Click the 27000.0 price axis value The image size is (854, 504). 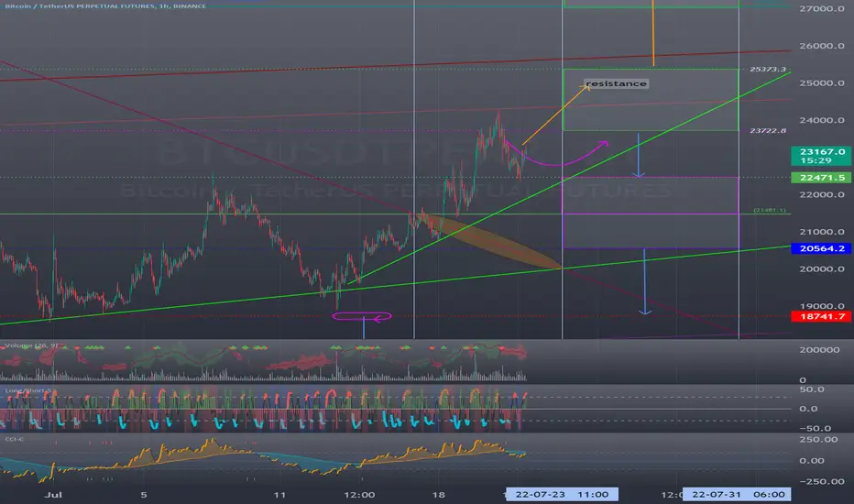tap(822, 9)
